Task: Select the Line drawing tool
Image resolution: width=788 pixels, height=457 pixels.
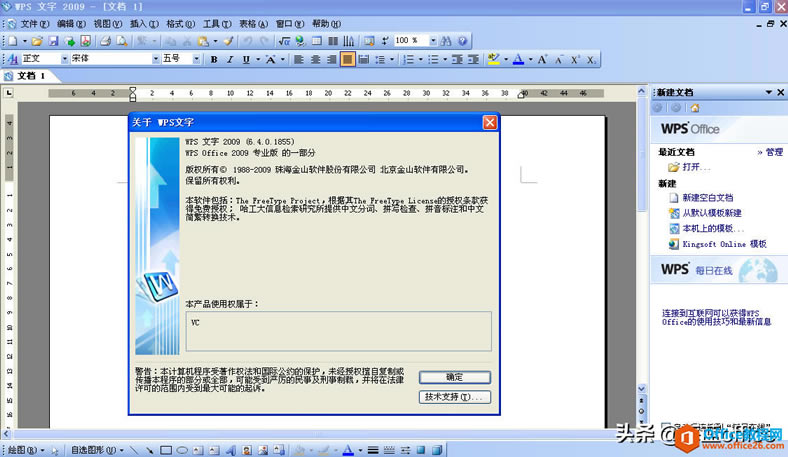Action: pos(133,450)
